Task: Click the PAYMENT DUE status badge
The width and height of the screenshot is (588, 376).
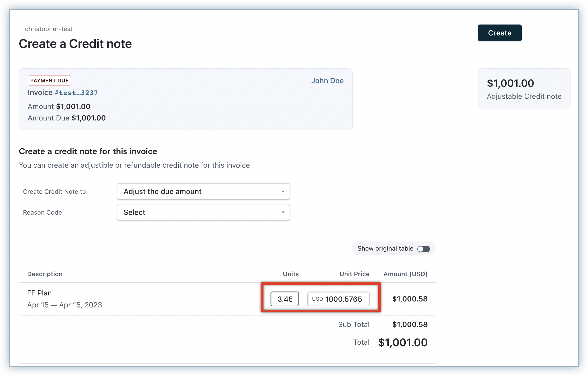Action: (49, 81)
